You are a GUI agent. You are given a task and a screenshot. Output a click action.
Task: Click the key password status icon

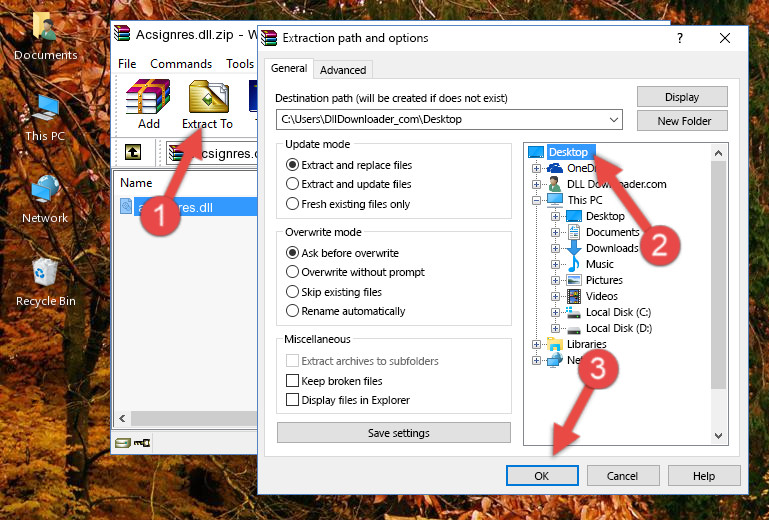[x=142, y=443]
